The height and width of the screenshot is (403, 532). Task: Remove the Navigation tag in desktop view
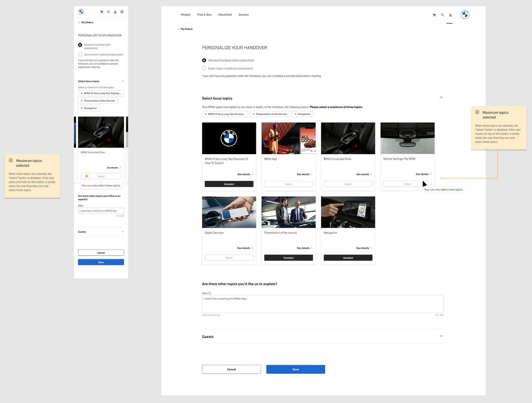click(296, 114)
